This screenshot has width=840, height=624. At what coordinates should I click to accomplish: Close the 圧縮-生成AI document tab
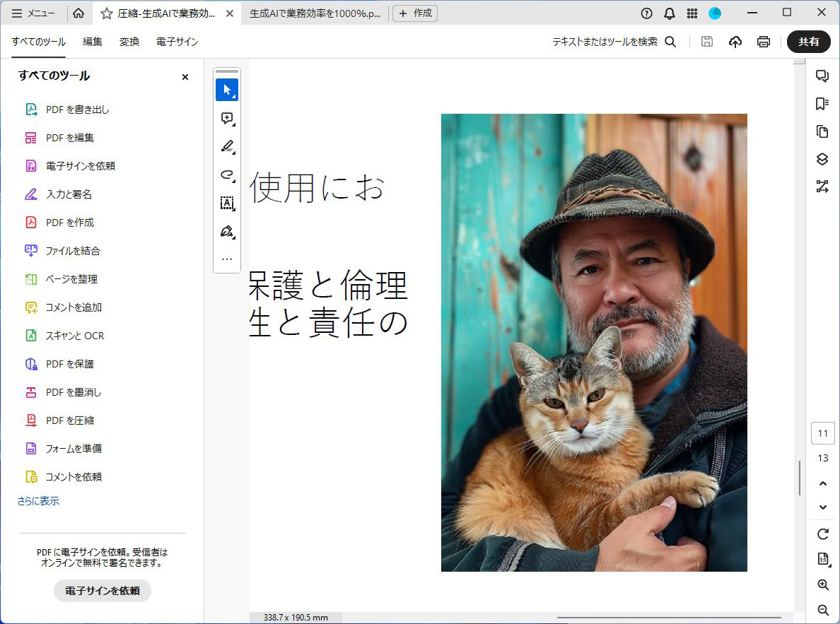(230, 13)
